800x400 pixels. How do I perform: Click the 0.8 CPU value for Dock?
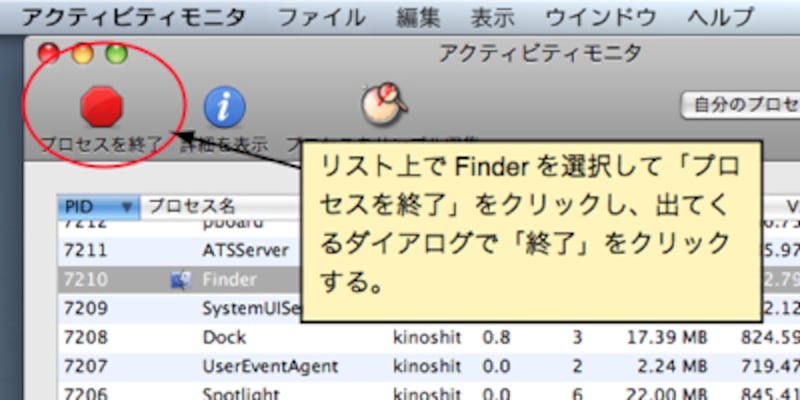tap(496, 337)
